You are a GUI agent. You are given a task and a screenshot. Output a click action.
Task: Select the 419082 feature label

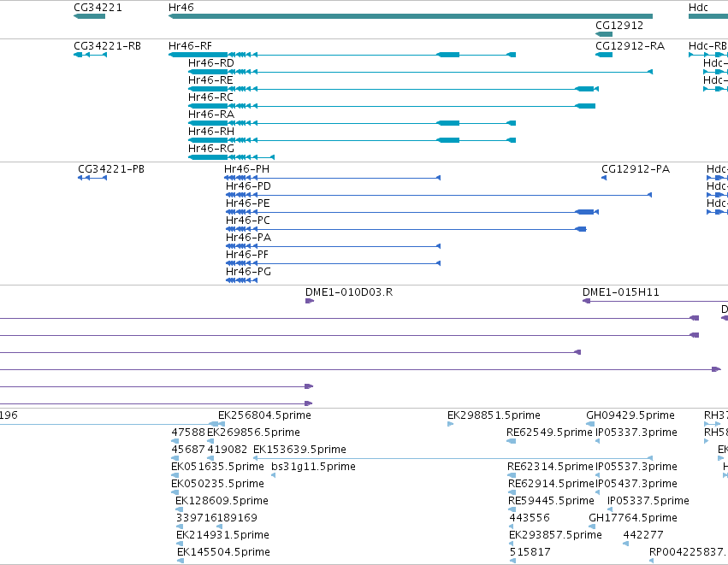[x=228, y=450]
